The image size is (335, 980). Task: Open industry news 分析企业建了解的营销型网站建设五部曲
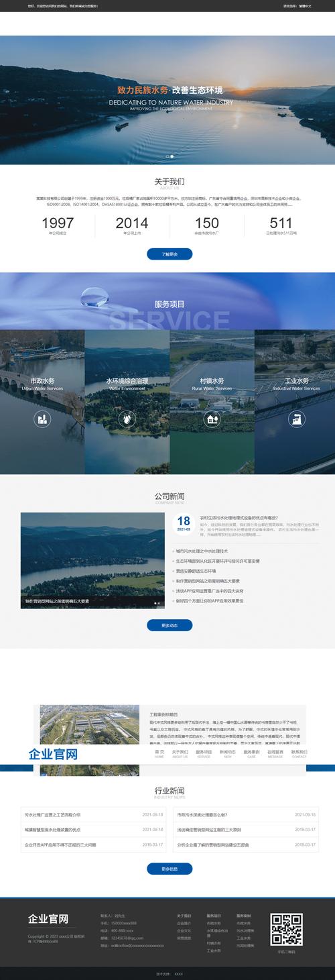(212, 845)
